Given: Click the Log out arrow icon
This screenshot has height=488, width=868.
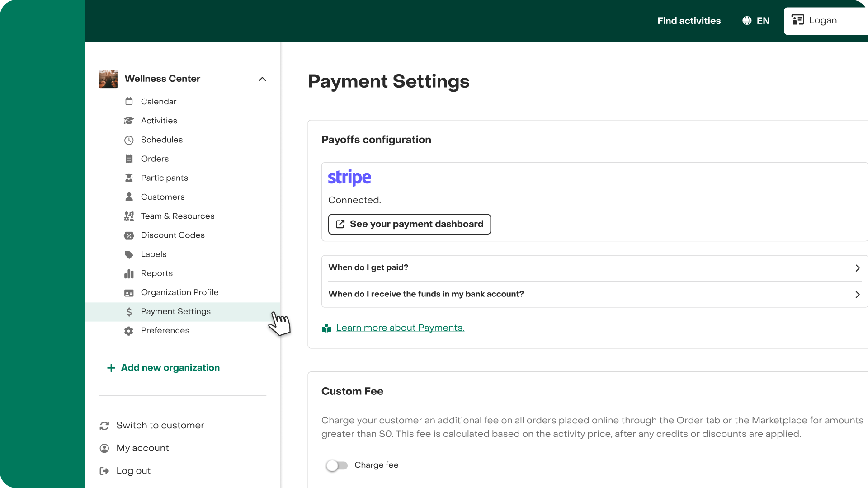Looking at the screenshot, I should [104, 471].
